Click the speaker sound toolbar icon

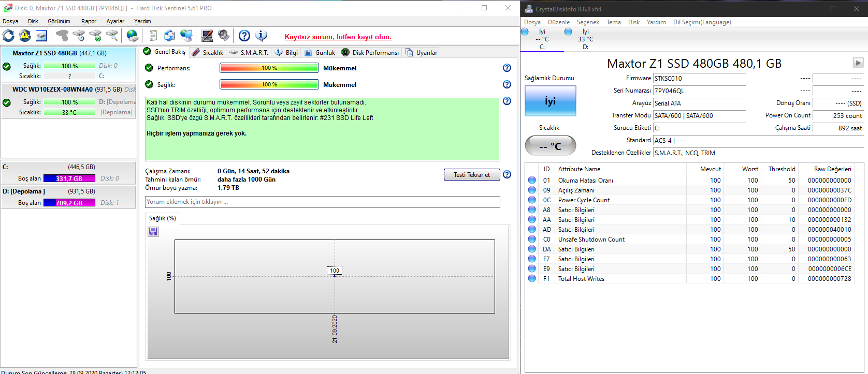click(x=224, y=36)
